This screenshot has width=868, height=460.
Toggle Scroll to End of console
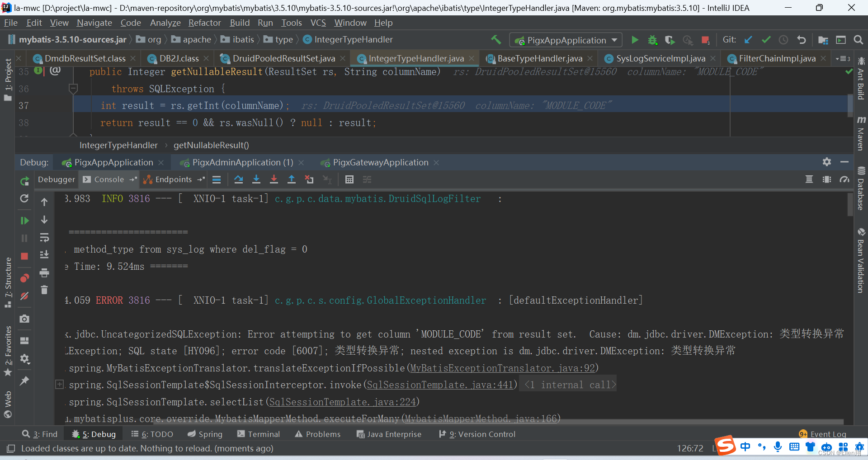pyautogui.click(x=44, y=255)
